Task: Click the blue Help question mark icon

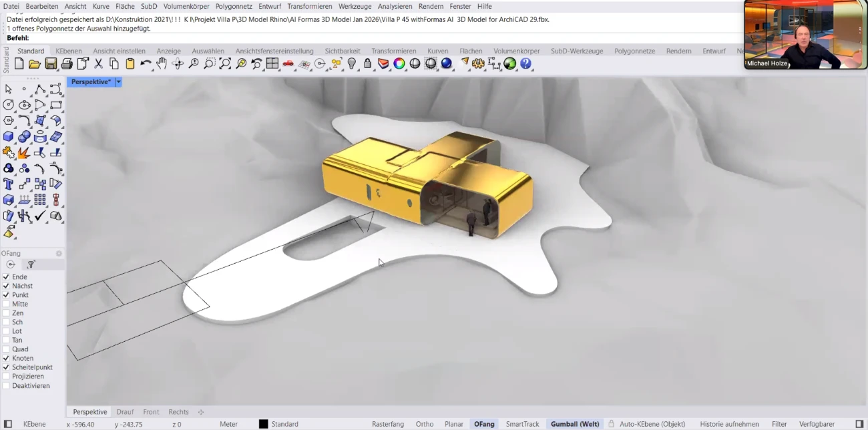Action: point(526,64)
